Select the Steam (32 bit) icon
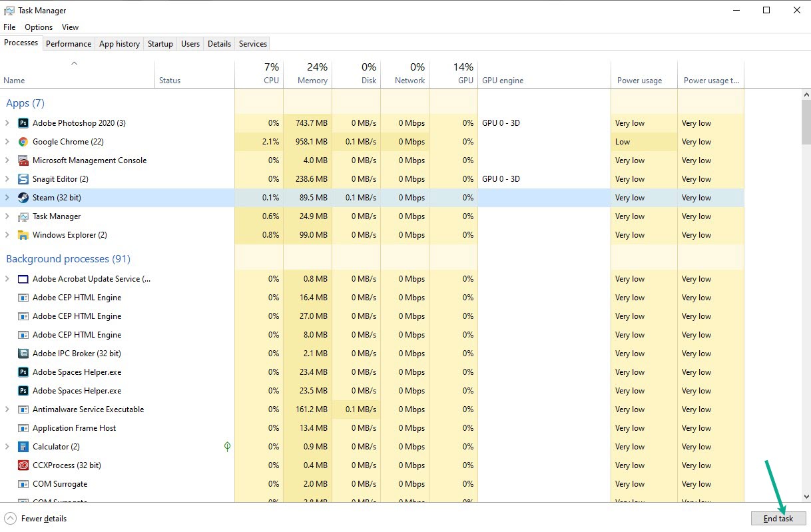Screen dimensions: 811x532 point(23,198)
